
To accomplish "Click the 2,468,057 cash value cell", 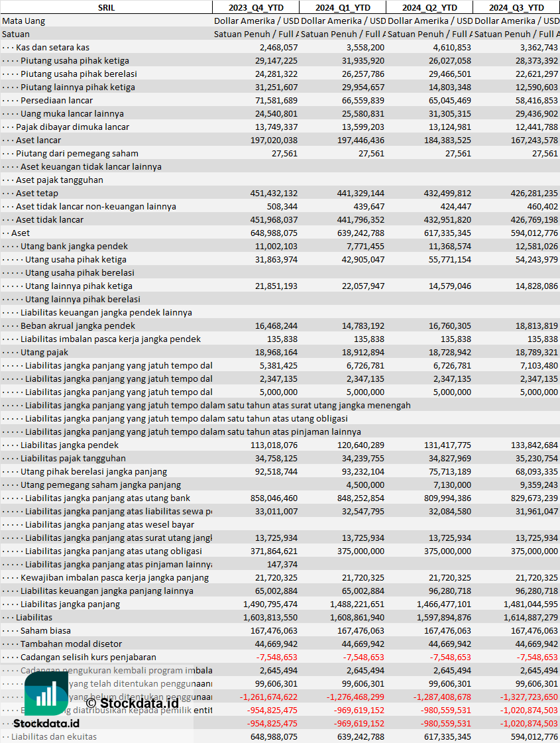I will coord(278,47).
